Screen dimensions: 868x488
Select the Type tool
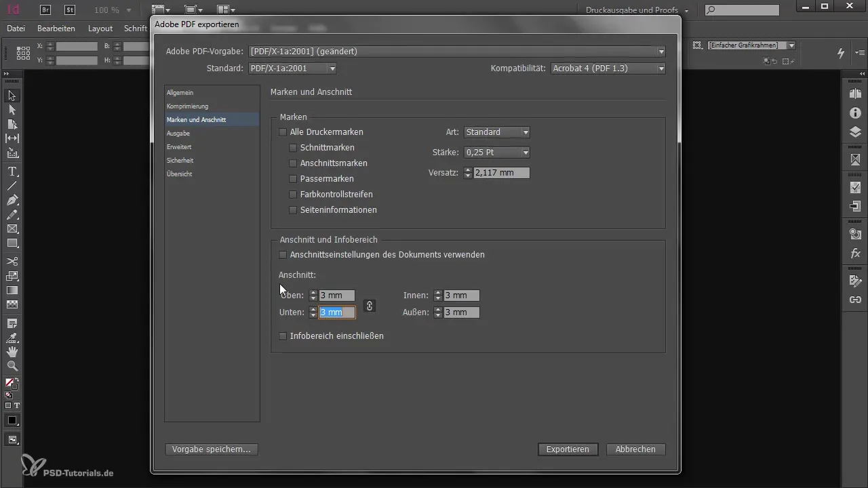12,171
